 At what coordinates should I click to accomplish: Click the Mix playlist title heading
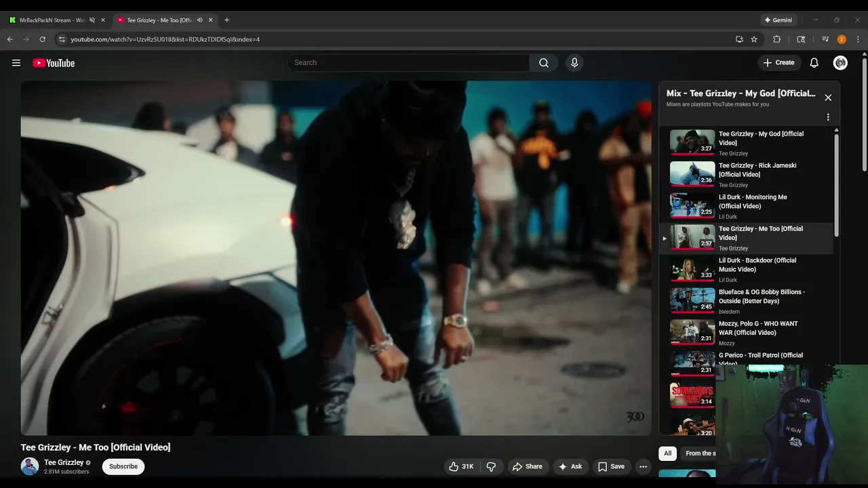741,94
